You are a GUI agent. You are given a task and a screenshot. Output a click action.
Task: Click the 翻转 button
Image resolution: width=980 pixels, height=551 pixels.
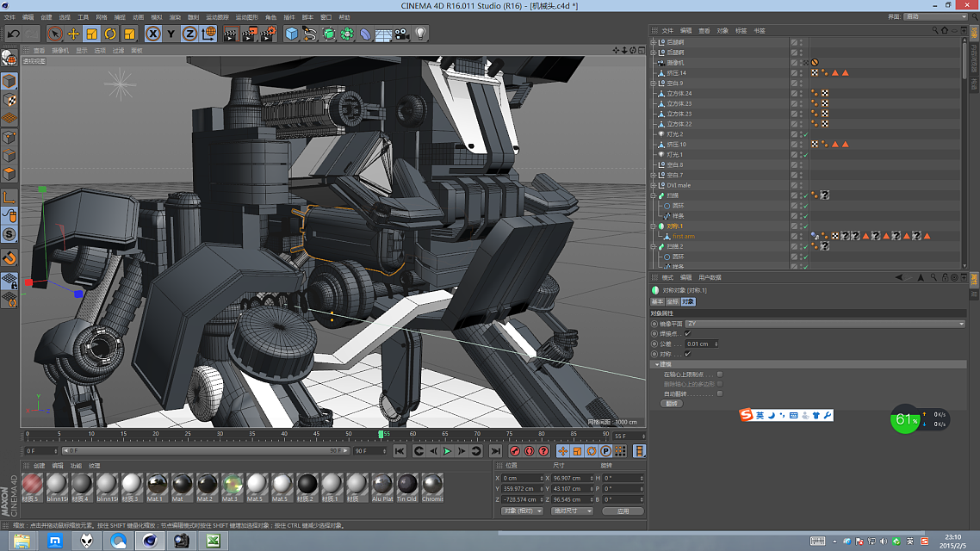[x=672, y=403]
